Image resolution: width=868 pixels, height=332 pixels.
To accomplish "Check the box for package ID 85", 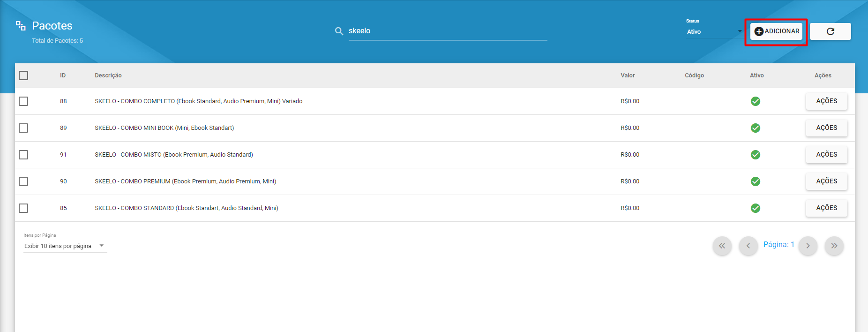I will click(23, 208).
